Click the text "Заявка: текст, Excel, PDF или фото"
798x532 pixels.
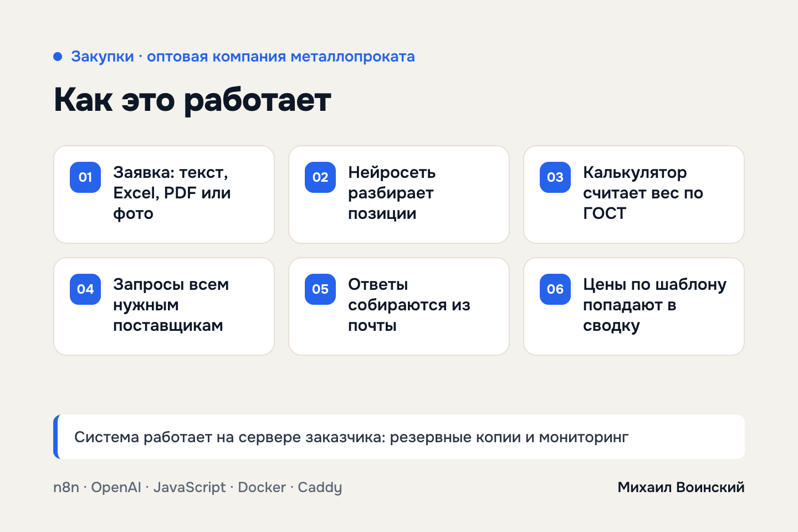tap(172, 193)
